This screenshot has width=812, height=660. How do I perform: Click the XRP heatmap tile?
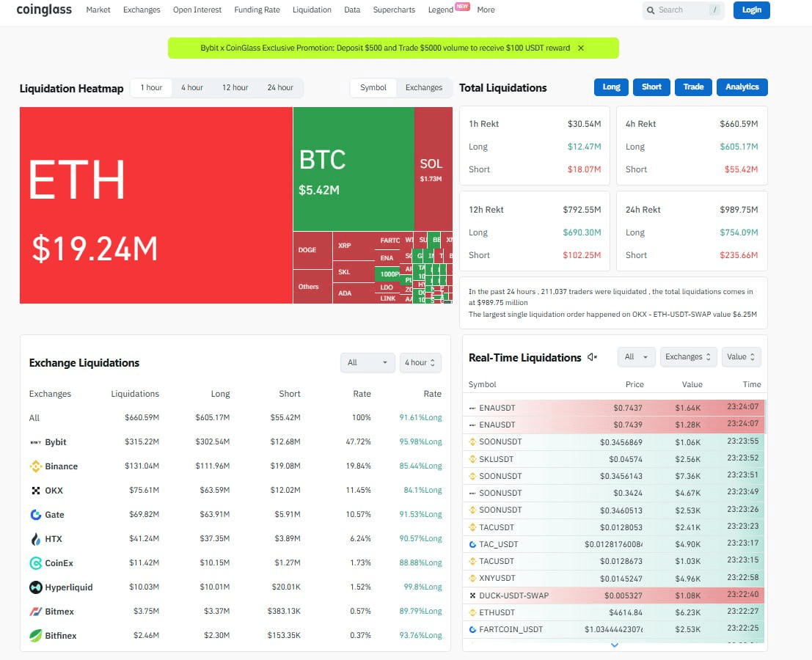(354, 246)
